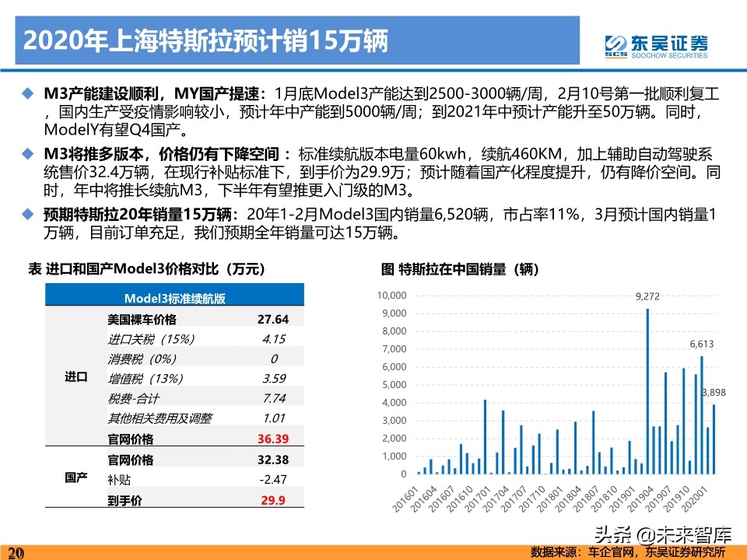Viewport: 747px width, 560px height.
Task: Click the row label '消费税（0%）'
Action: click(x=142, y=359)
